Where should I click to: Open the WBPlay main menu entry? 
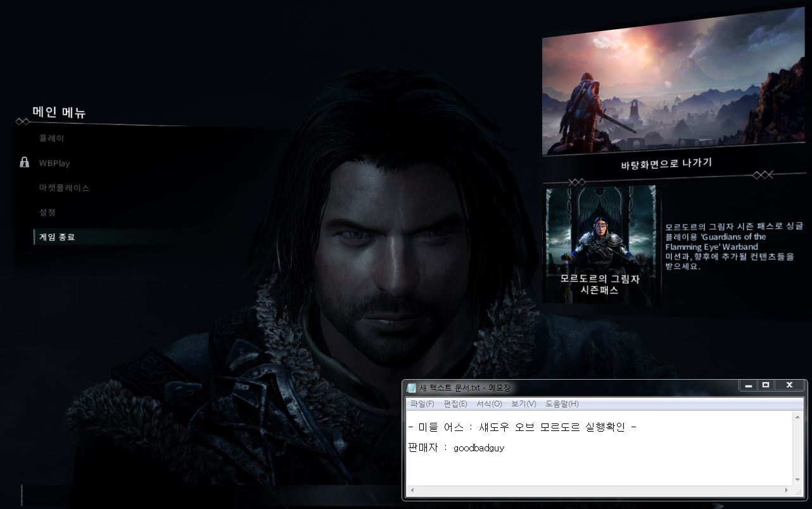[54, 163]
